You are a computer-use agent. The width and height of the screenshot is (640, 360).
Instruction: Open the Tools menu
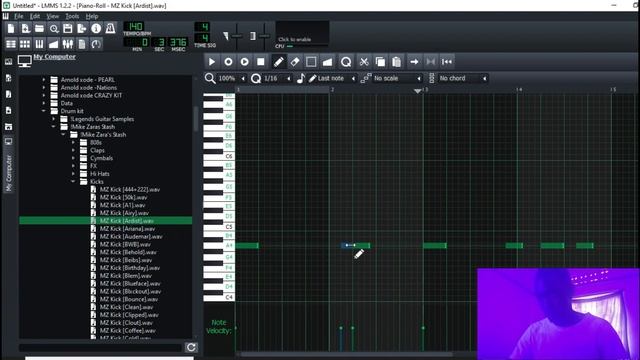[72, 16]
